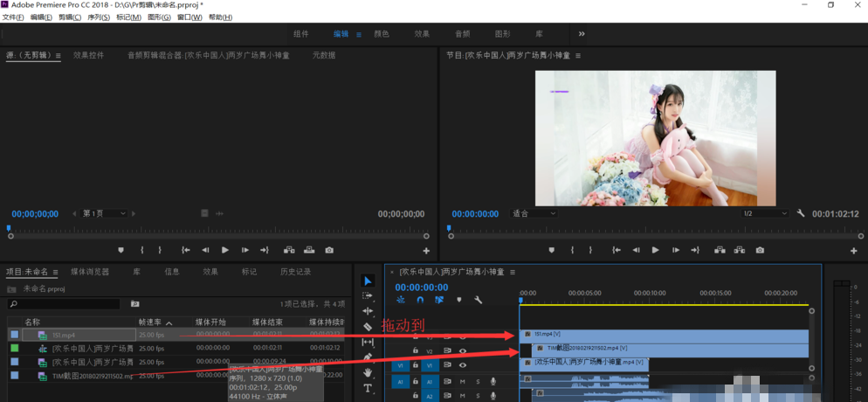
Task: Toggle Linked Selection in timeline
Action: 439,300
